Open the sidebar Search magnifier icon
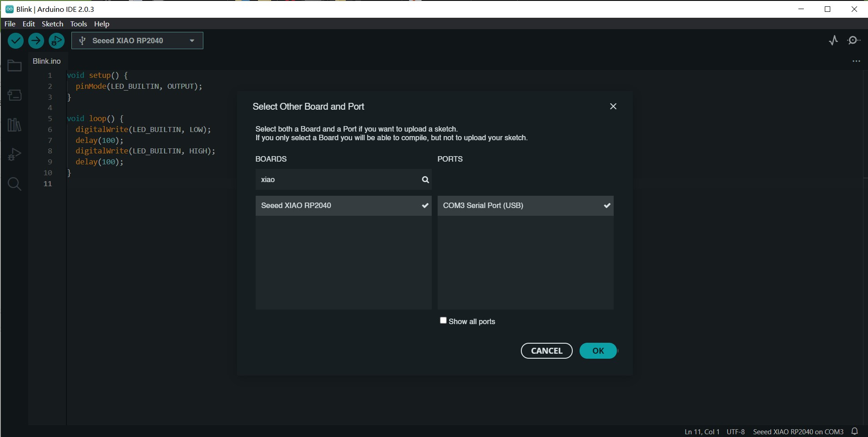868x437 pixels. coord(15,184)
